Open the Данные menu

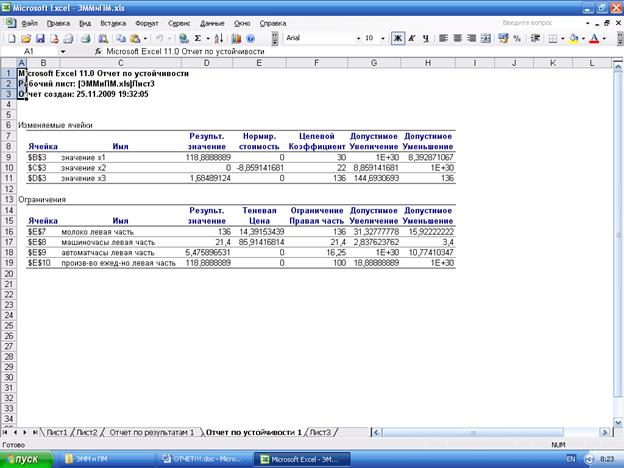211,21
